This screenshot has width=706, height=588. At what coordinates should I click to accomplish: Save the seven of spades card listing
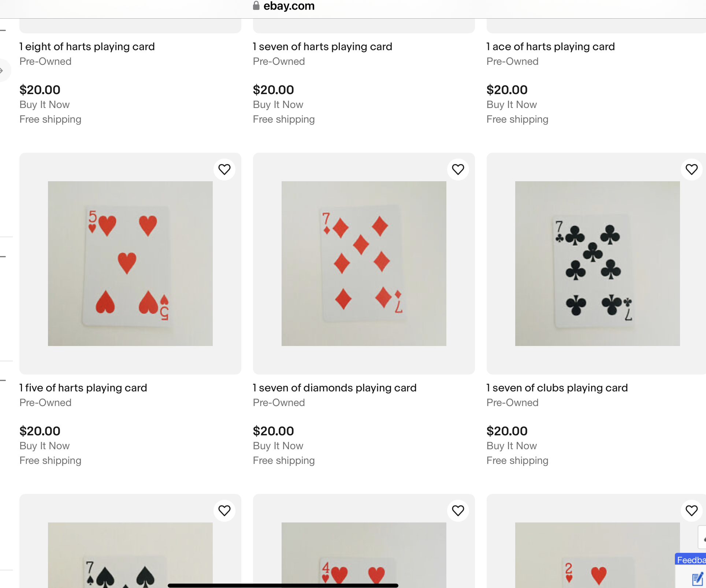[x=224, y=510]
